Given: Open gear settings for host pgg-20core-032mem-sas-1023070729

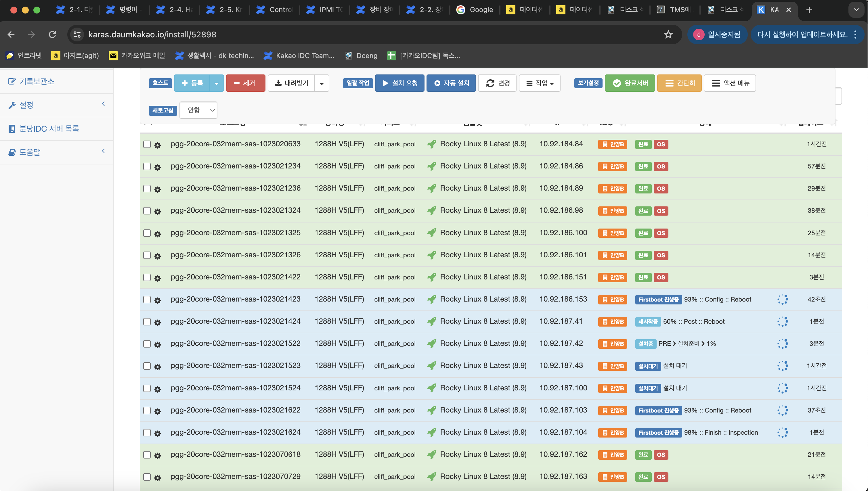Looking at the screenshot, I should click(158, 477).
